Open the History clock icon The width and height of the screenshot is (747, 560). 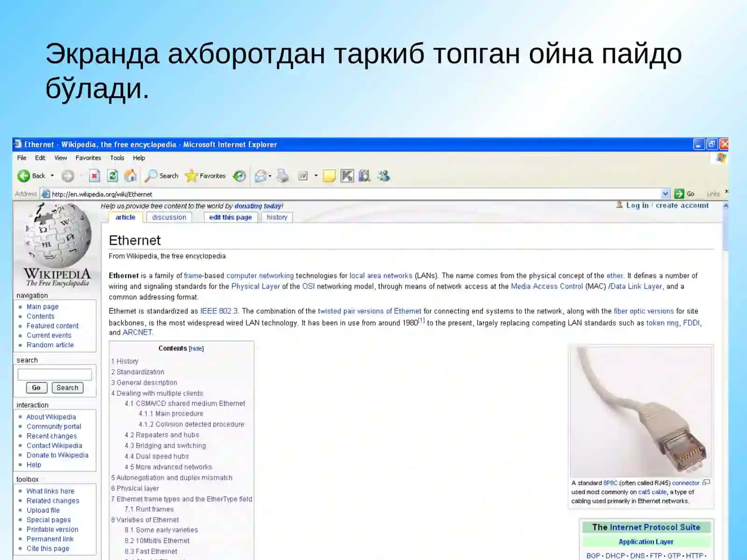pos(240,176)
